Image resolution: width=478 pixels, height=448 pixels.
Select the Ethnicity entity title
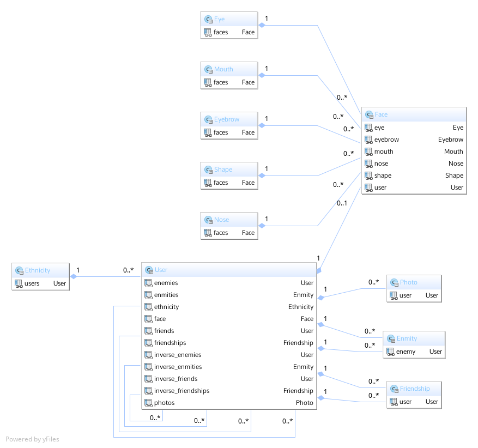(x=38, y=270)
